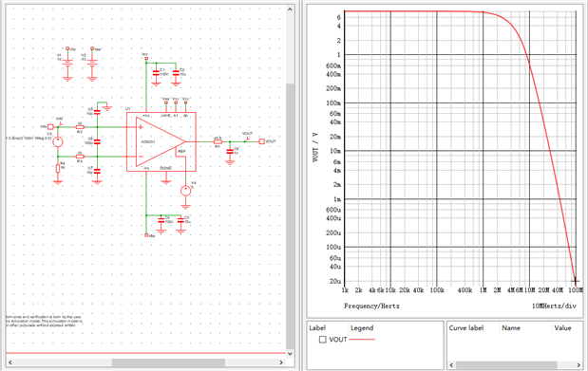Image resolution: width=588 pixels, height=371 pixels.
Task: Click the VOUT / V vertical axis label
Action: (x=315, y=147)
